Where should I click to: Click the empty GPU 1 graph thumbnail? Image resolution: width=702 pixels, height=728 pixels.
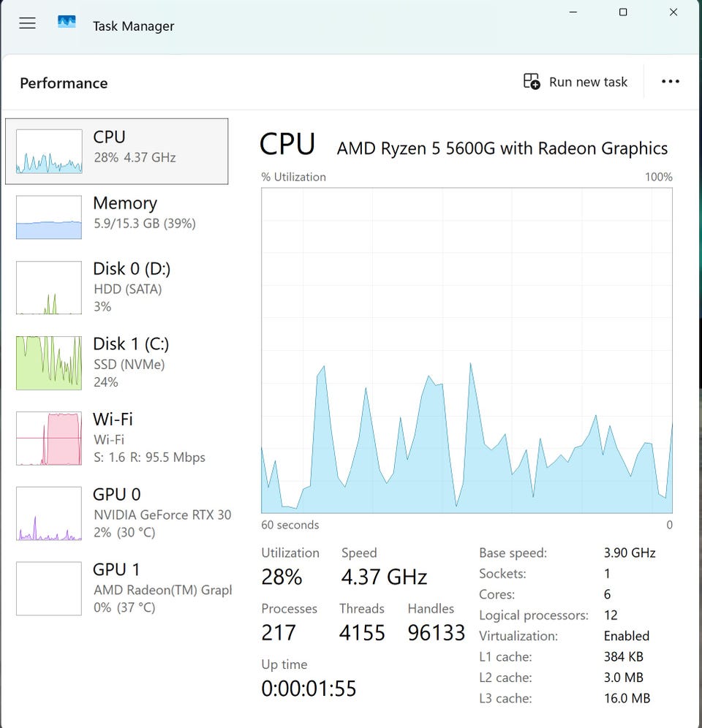pyautogui.click(x=49, y=588)
